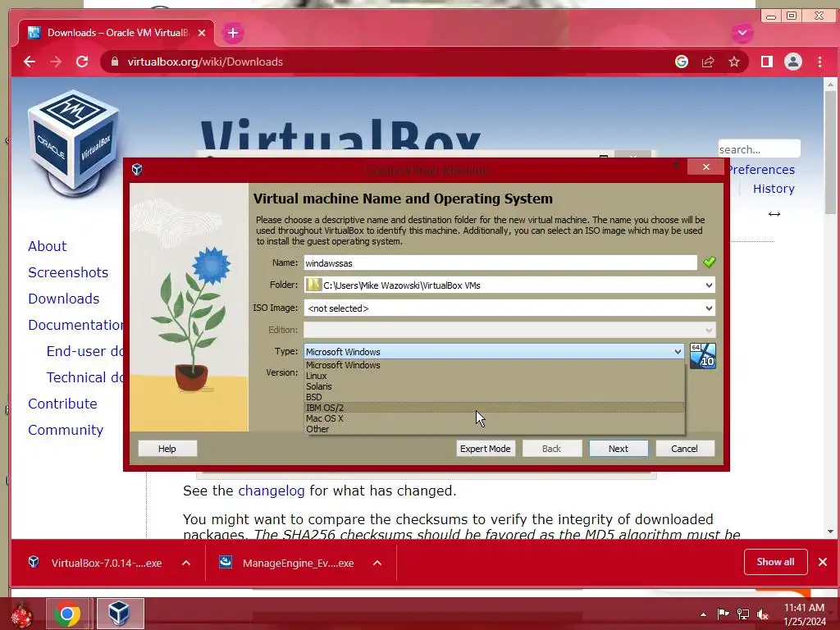Switch to Expert Mode
Screen dimensions: 840x630
click(486, 449)
